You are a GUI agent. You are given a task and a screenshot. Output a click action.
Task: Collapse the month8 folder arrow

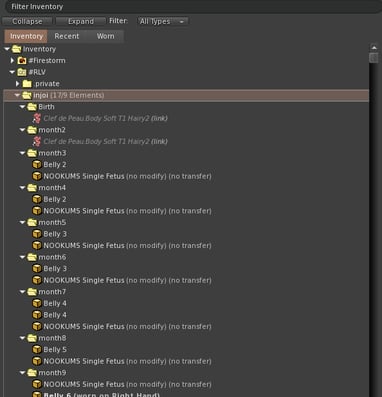(22, 338)
